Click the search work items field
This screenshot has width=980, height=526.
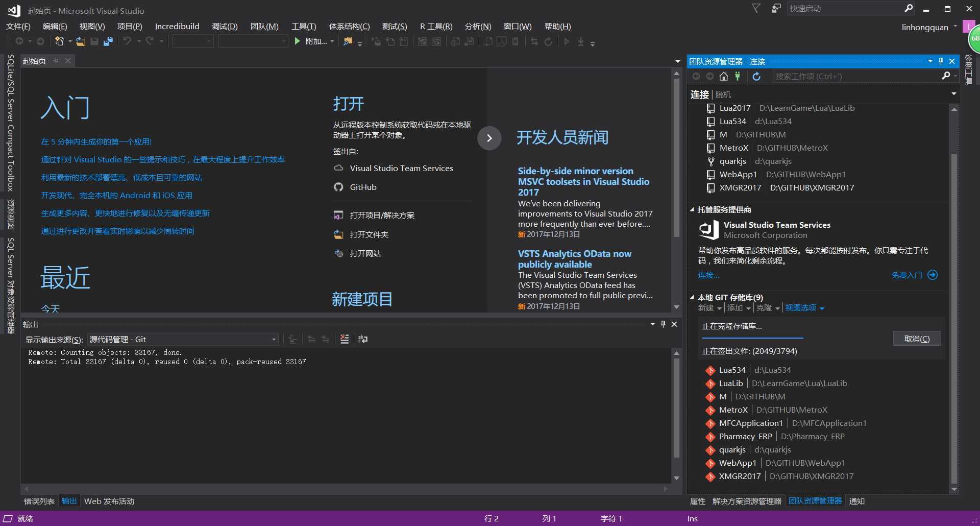pyautogui.click(x=856, y=76)
